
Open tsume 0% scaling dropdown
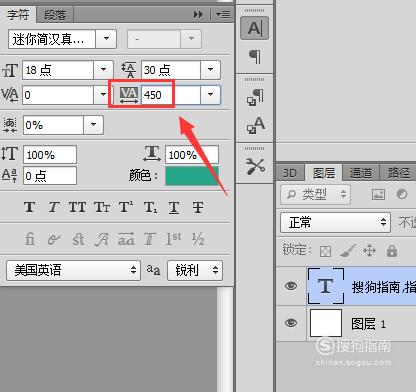(x=94, y=125)
